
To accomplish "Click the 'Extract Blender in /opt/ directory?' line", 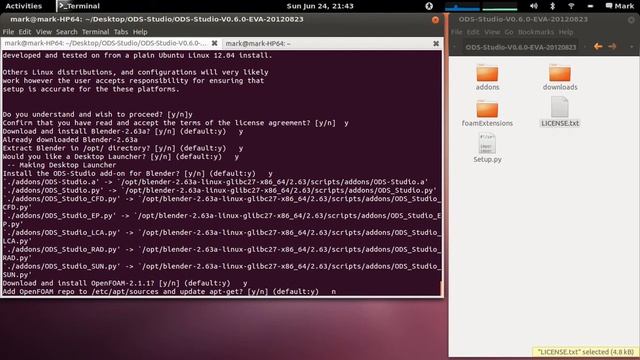I will pyautogui.click(x=123, y=148).
